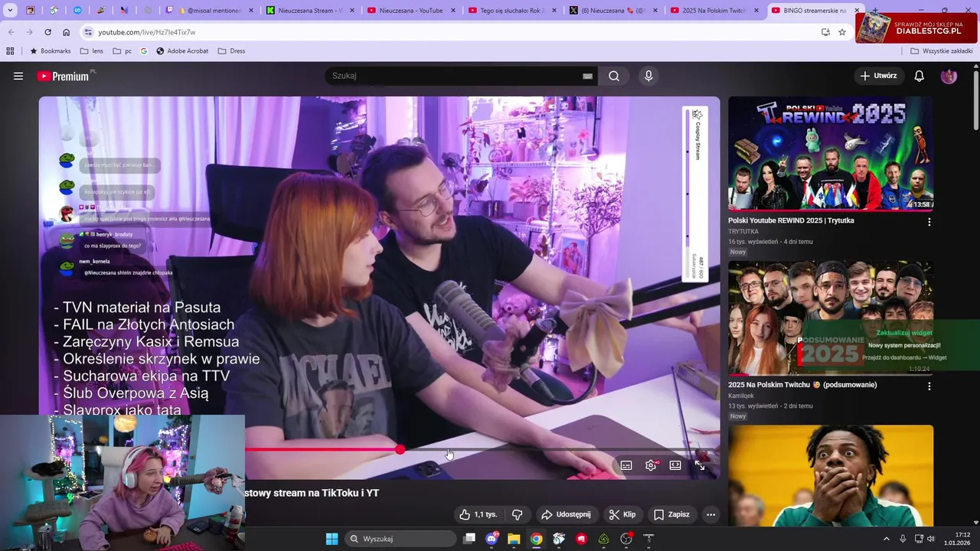Open 'Wszystkie zakładki' all bookmarks folder
Screen dimensions: 980x551
941,51
